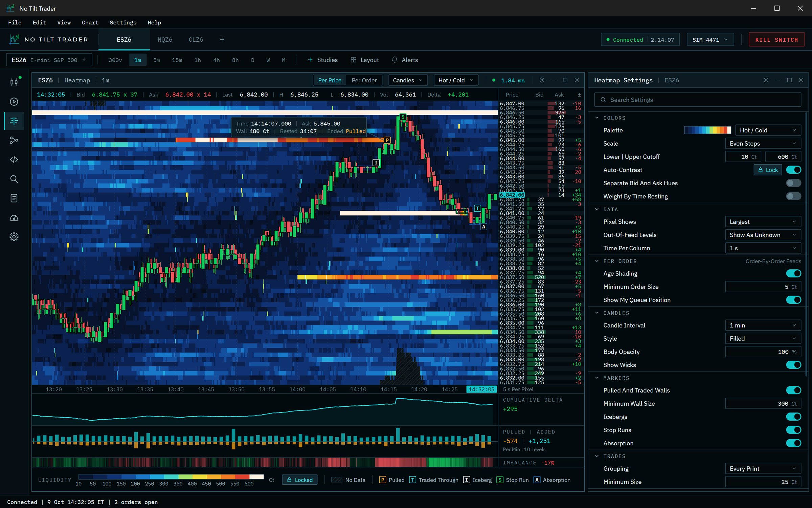Click the Pulled marker P on the chart
812x508 pixels.
click(387, 140)
